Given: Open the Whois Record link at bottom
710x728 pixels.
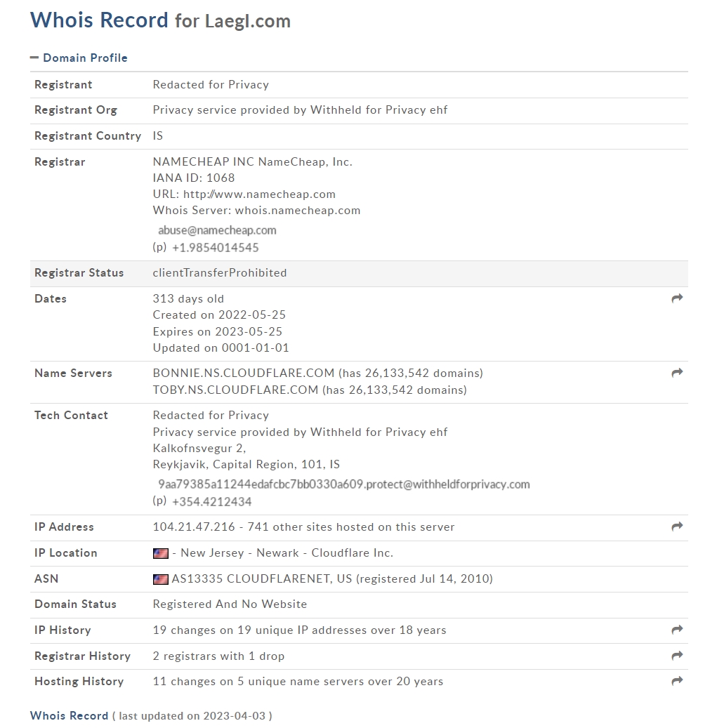Looking at the screenshot, I should [x=70, y=715].
